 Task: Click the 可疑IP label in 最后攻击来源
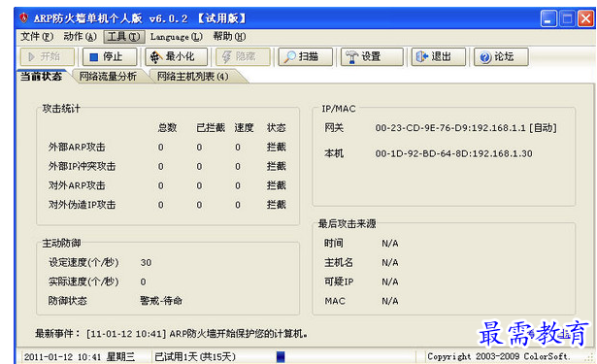[x=339, y=281]
